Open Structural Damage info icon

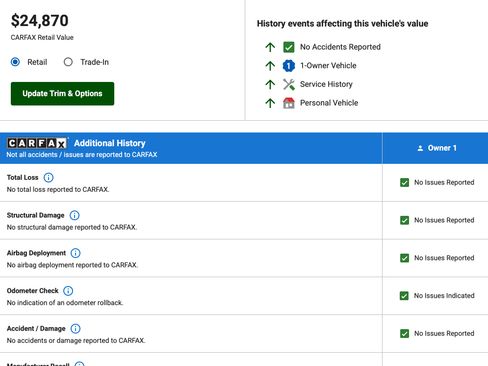[74, 215]
